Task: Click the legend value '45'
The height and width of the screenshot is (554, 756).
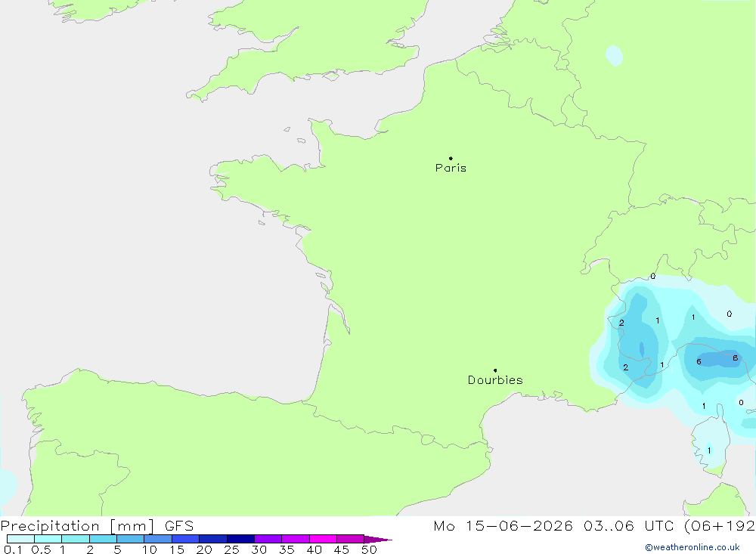Action: [x=342, y=549]
